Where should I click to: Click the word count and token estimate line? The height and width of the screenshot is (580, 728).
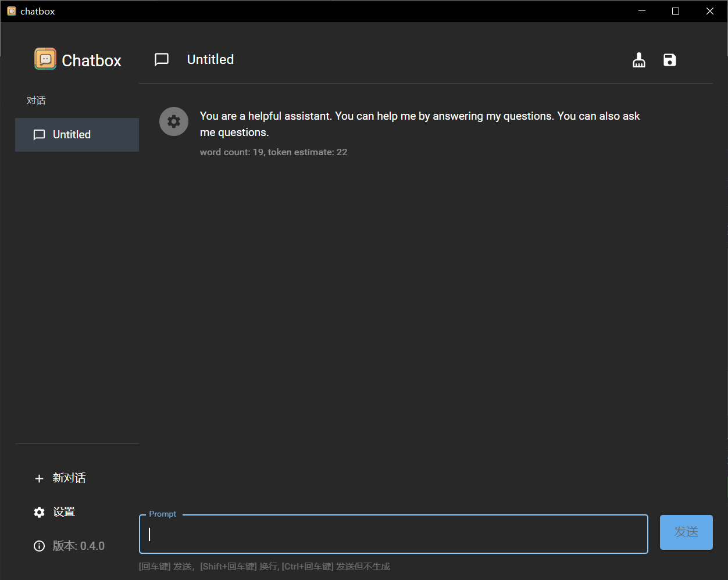point(274,152)
